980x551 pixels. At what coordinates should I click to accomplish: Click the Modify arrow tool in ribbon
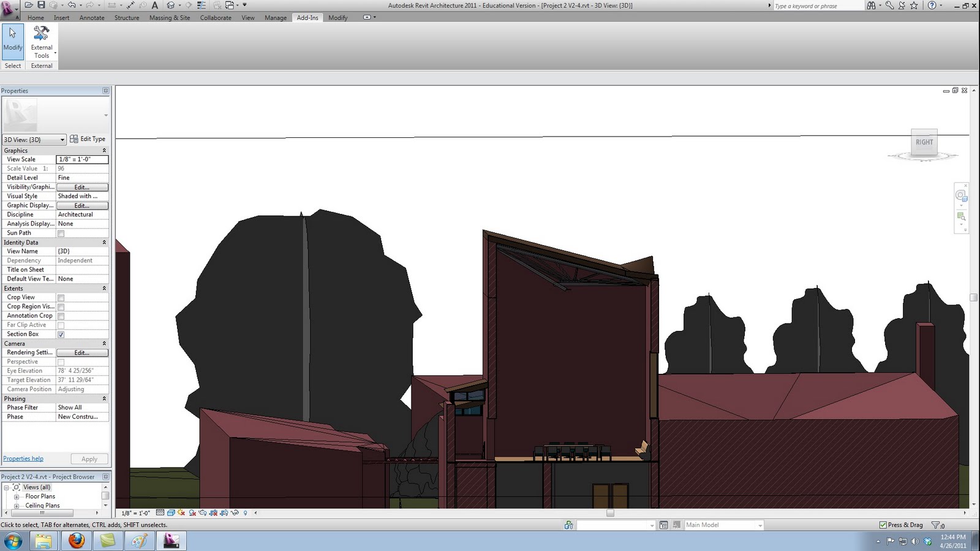point(13,40)
